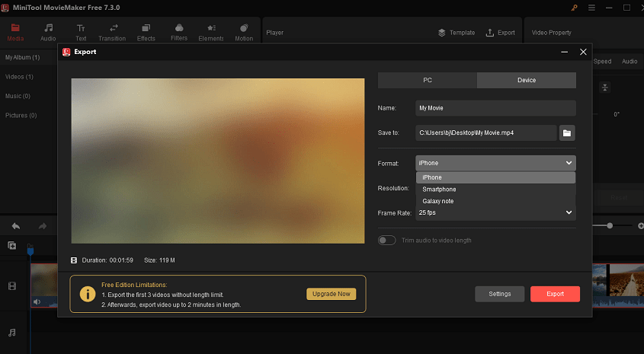
Task: Click the key upgrade icon in title bar
Action: (x=574, y=8)
